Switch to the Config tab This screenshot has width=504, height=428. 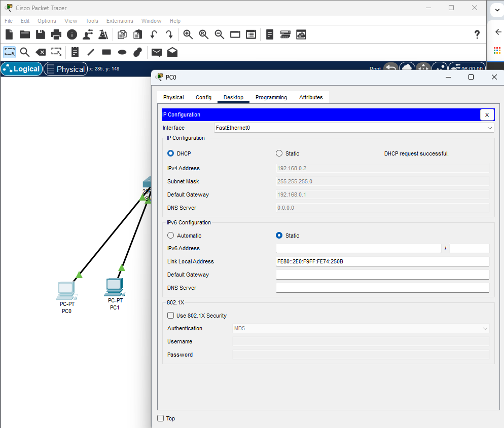coord(203,97)
